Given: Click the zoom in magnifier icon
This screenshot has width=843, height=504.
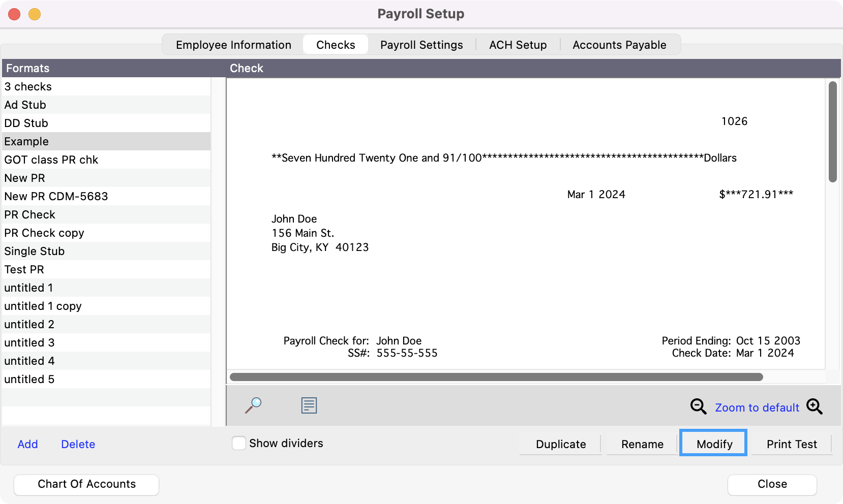Looking at the screenshot, I should coord(814,406).
